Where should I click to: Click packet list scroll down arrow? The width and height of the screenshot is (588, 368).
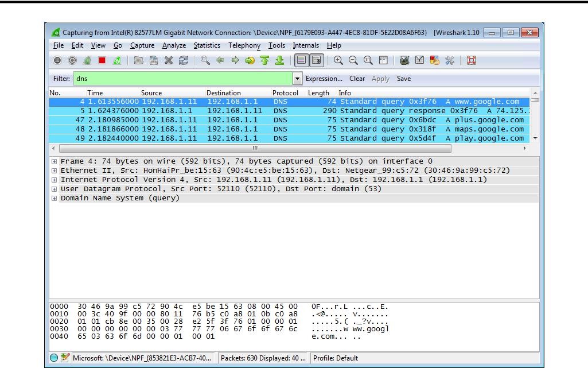pos(535,138)
